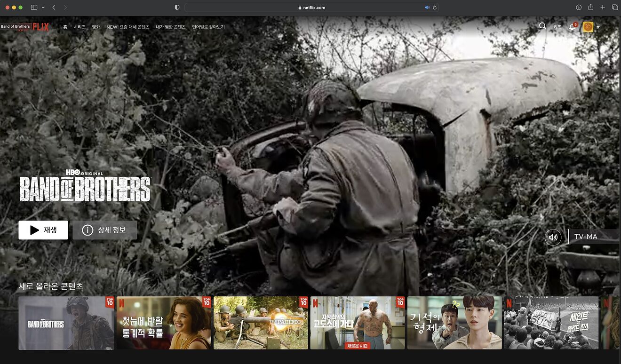Click the profile avatar image
The width and height of the screenshot is (621, 364).
coord(588,27)
